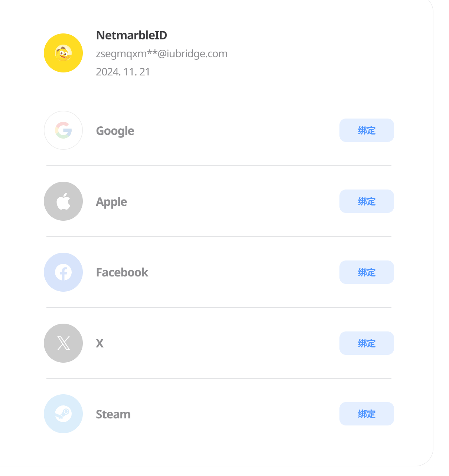Click the yellow NetmarbleID avatar icon
Screen dimensions: 449x476
click(63, 53)
